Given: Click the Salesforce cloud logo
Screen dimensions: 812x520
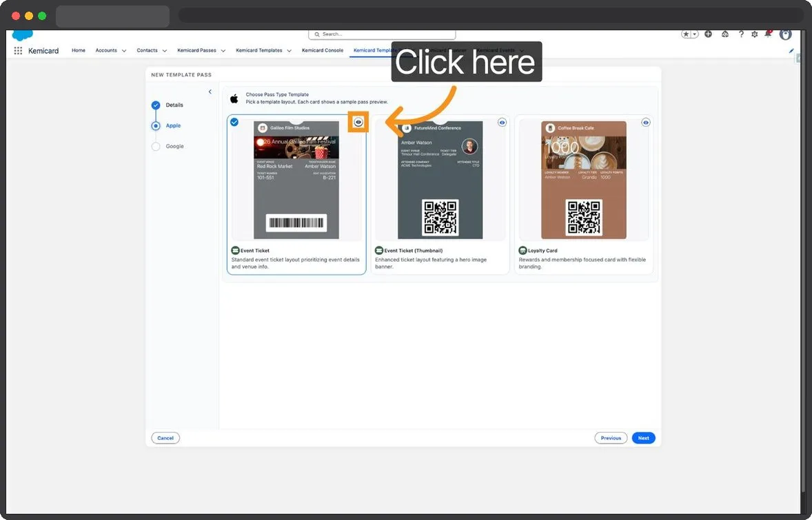Looking at the screenshot, I should click(22, 34).
